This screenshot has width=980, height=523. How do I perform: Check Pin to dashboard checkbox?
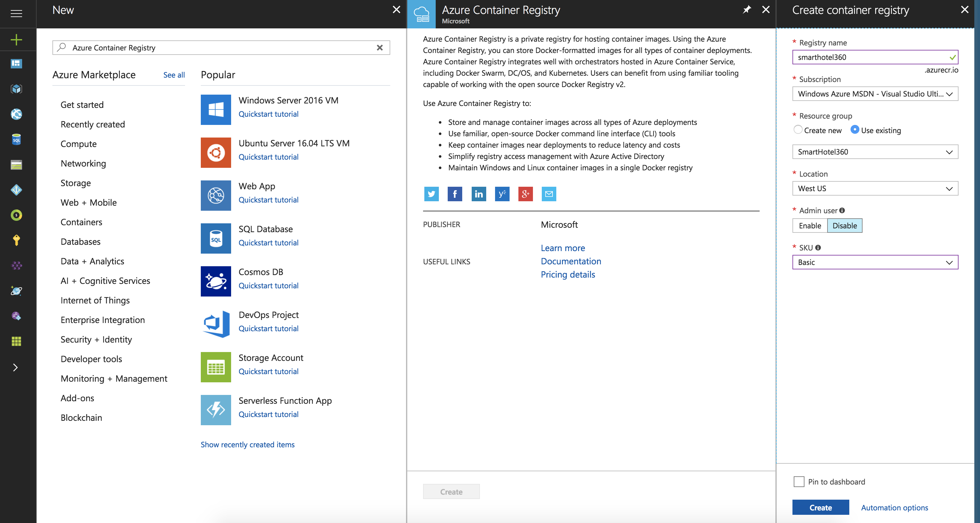pyautogui.click(x=799, y=482)
